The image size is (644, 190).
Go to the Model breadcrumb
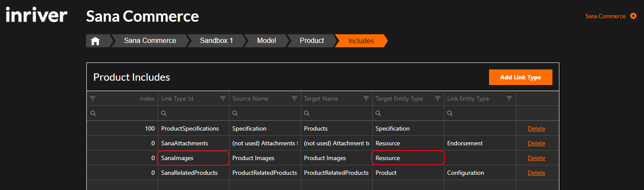click(x=266, y=41)
